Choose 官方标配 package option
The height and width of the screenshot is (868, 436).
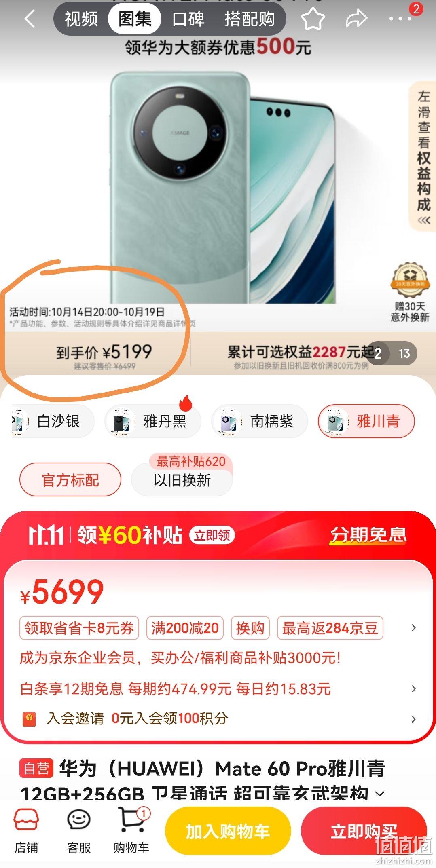70,480
